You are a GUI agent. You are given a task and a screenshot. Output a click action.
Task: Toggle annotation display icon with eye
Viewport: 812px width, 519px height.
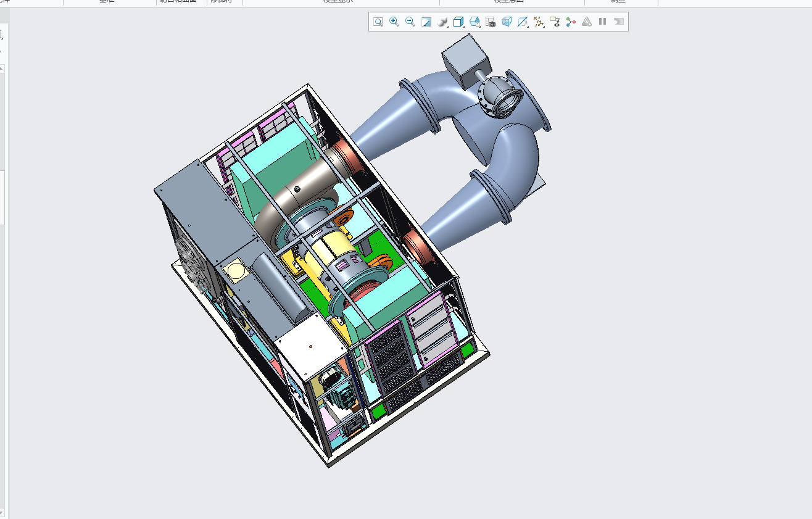pos(555,22)
